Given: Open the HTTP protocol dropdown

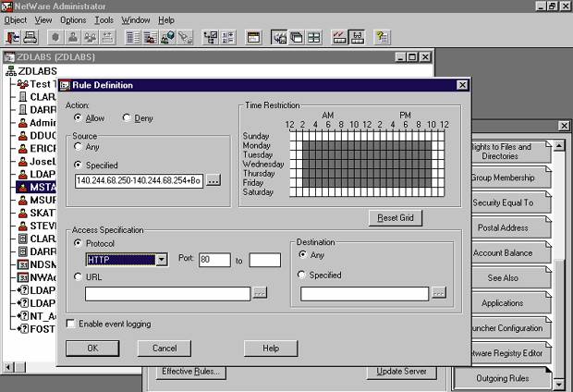Looking at the screenshot, I should [162, 261].
